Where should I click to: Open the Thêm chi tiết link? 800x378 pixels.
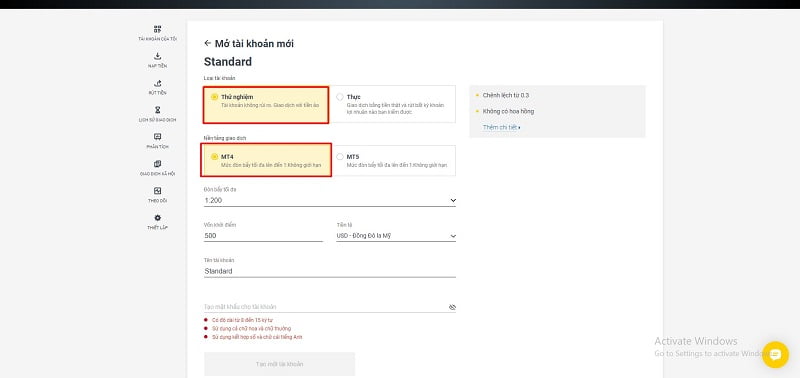pos(501,127)
